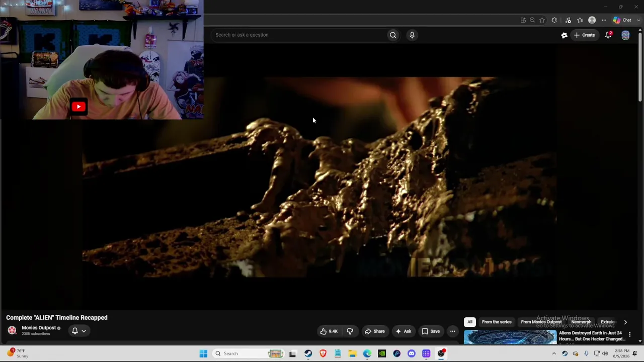Switch to Microsoft Edge on the taskbar

[x=367, y=353]
